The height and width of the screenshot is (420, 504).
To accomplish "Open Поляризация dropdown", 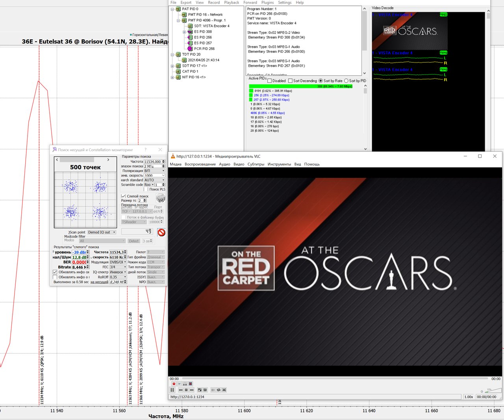I will [x=154, y=171].
